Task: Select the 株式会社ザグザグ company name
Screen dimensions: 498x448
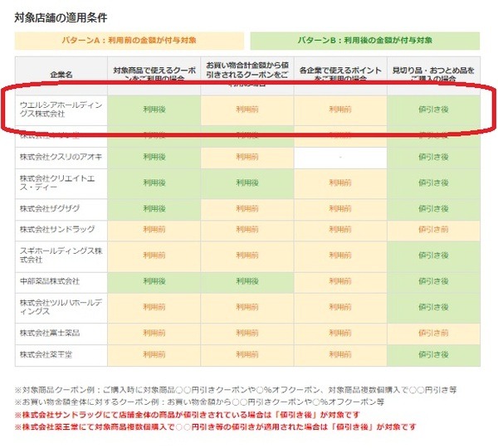Action: (50, 208)
